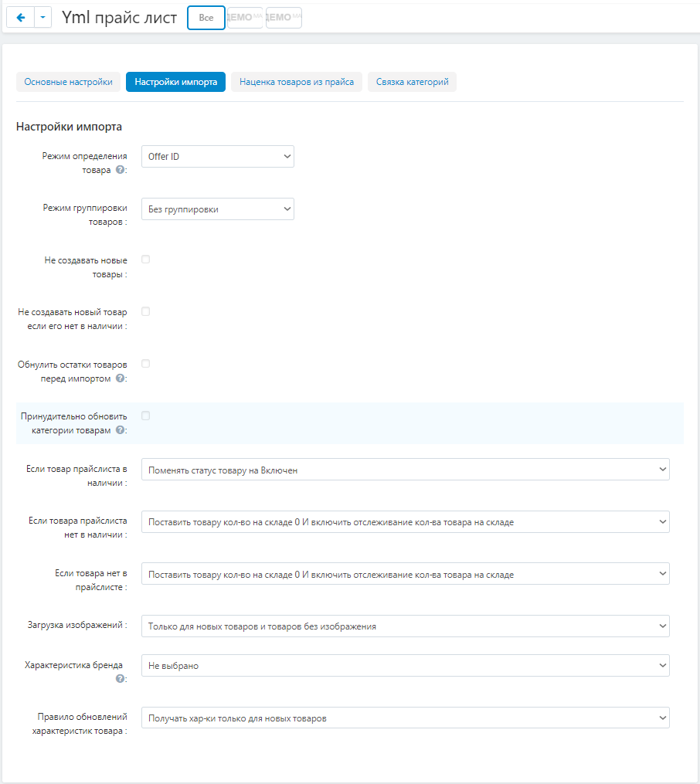This screenshot has width=700, height=784.
Task: Click the back arrow button
Action: (x=20, y=18)
